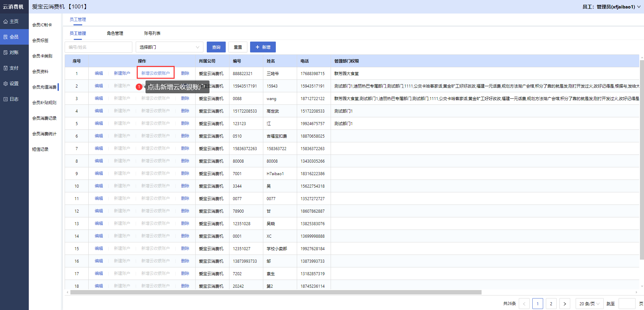Screen dimensions: 644x310
Task: Click 编辑 for row 15 学校小卖部
Action: click(x=99, y=248)
